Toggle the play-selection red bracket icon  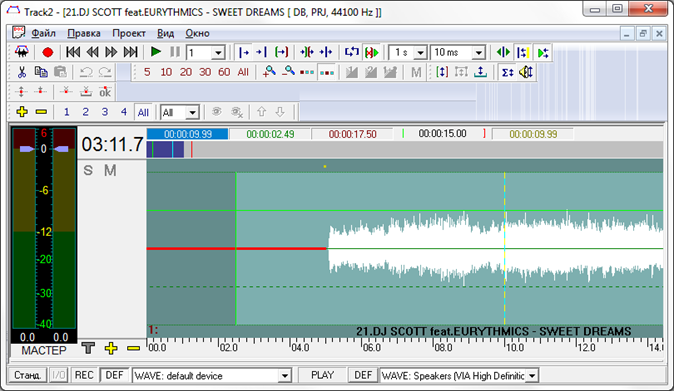click(x=372, y=52)
